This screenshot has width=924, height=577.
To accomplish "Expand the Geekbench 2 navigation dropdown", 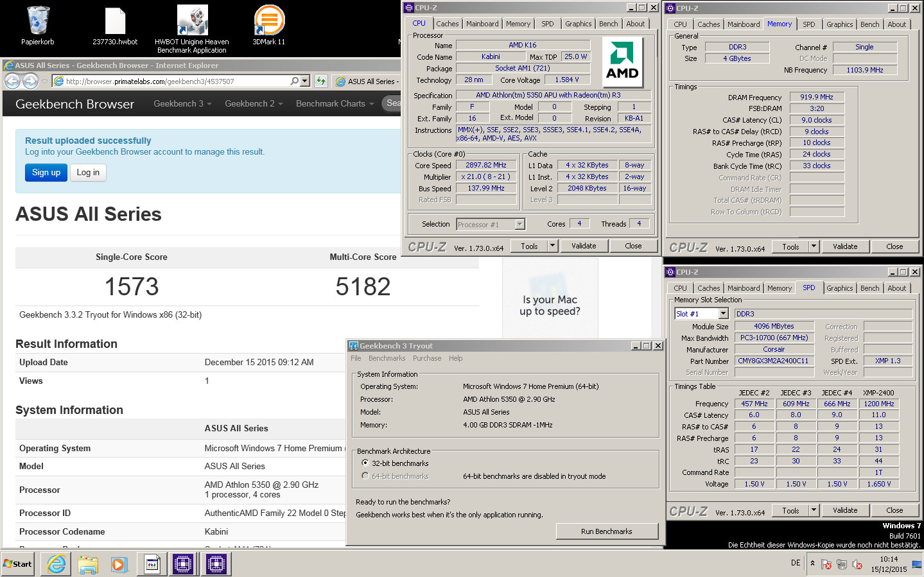I will pos(254,103).
